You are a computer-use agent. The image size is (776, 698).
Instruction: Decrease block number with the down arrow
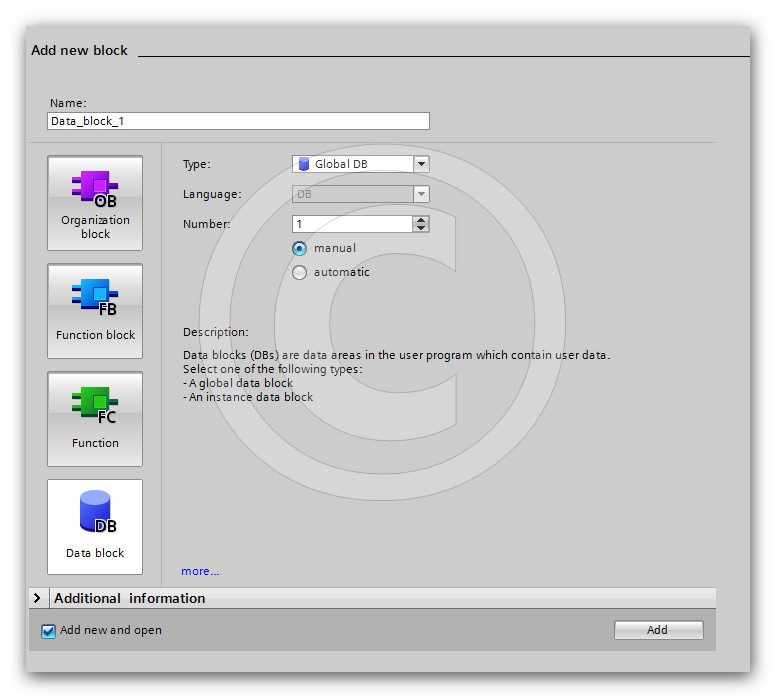421,229
